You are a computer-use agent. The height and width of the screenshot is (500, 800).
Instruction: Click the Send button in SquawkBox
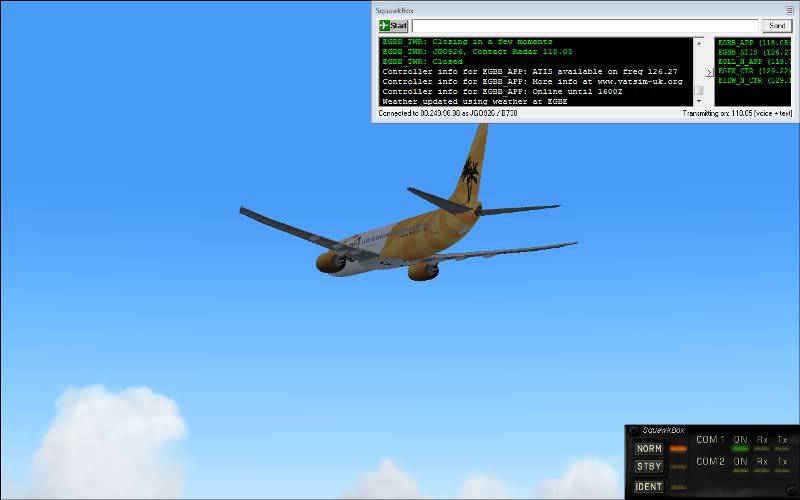point(777,26)
